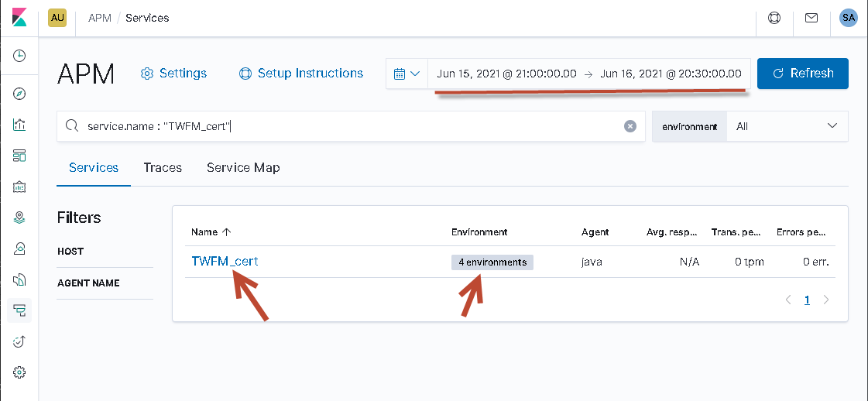Switch to the Service Map tab
868x401 pixels.
coord(243,167)
